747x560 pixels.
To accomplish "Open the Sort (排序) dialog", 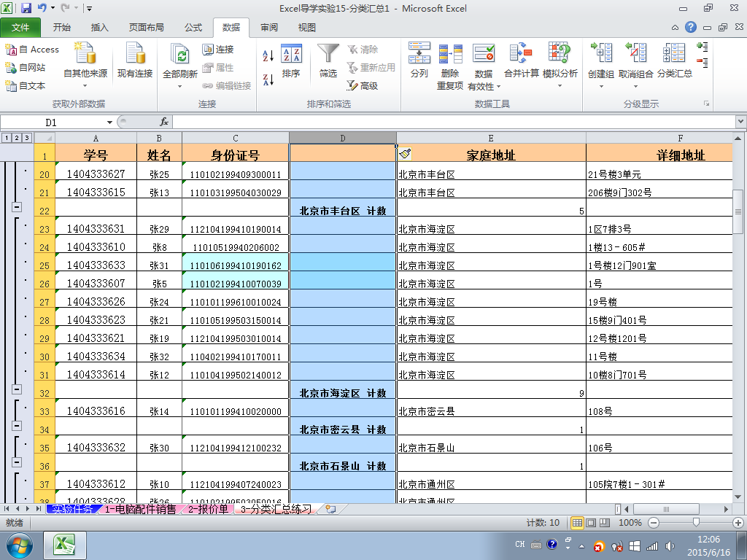I will (x=291, y=61).
